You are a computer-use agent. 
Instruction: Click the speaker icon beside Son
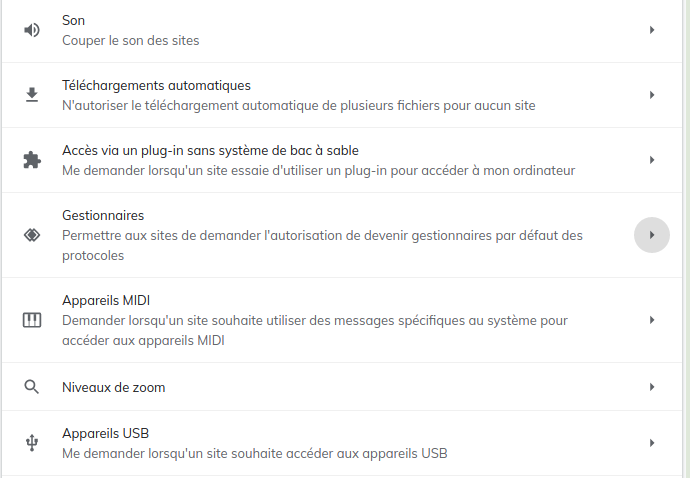tap(32, 30)
